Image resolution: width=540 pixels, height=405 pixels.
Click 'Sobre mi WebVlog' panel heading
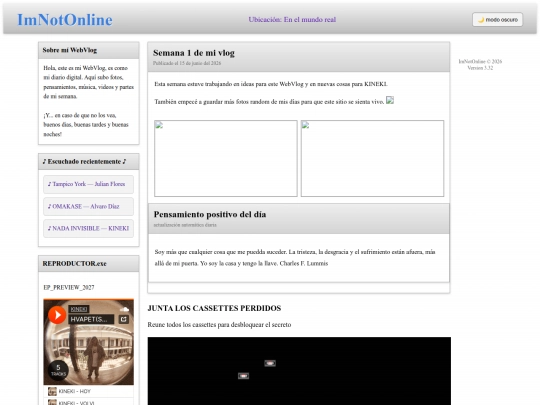pyautogui.click(x=70, y=50)
